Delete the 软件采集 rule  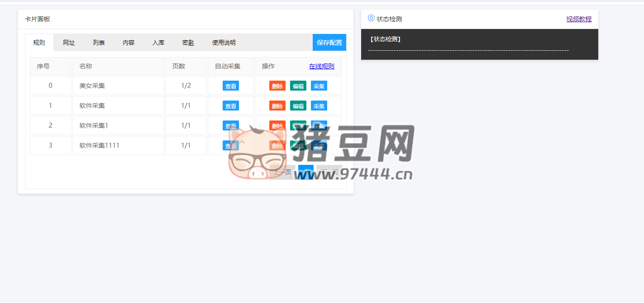coord(277,106)
